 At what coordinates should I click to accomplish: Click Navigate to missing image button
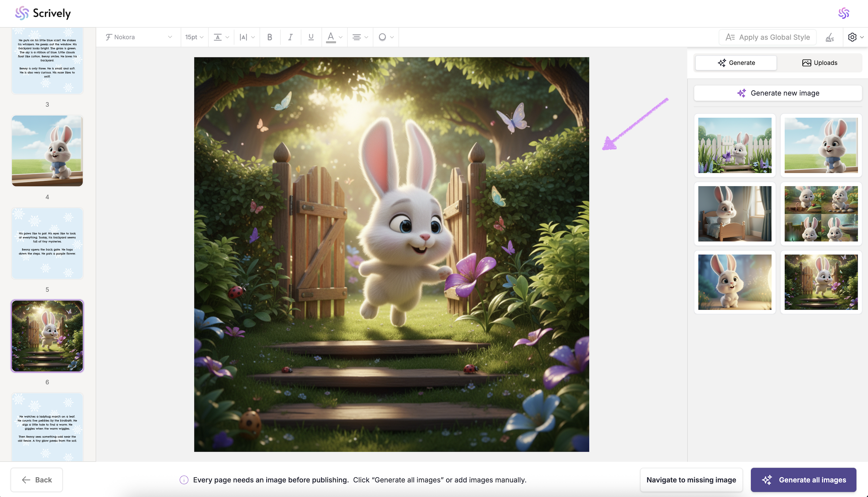click(x=691, y=480)
